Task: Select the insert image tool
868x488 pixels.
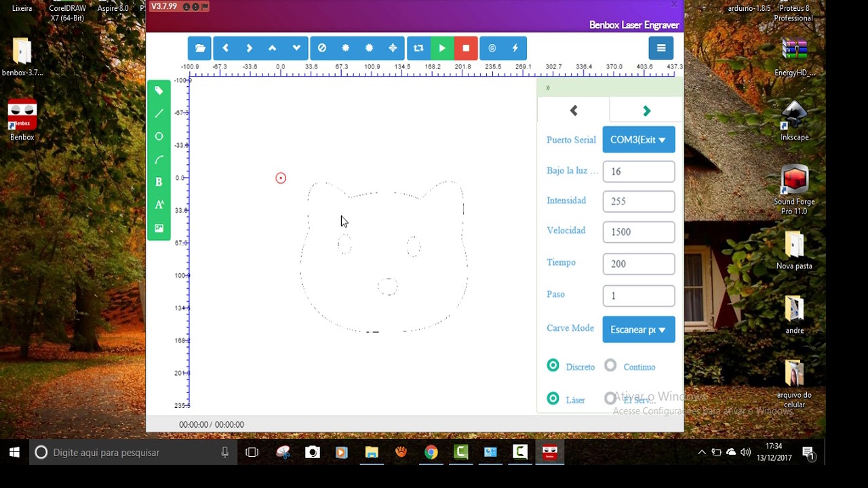Action: pyautogui.click(x=159, y=228)
